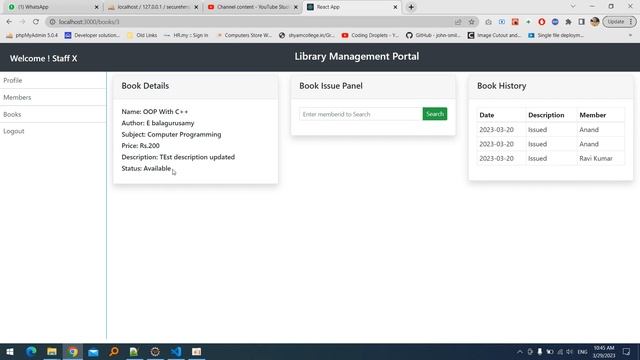Show hidden system tray icons
640x360 pixels.
[520, 351]
